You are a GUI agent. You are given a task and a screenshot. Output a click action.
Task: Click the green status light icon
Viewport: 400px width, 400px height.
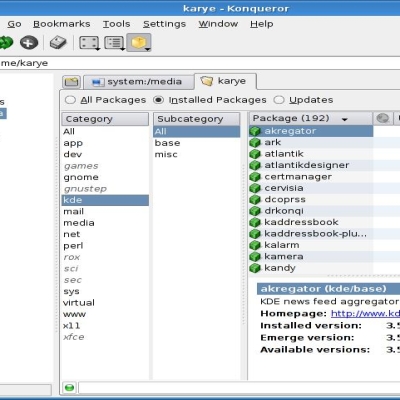(69, 388)
